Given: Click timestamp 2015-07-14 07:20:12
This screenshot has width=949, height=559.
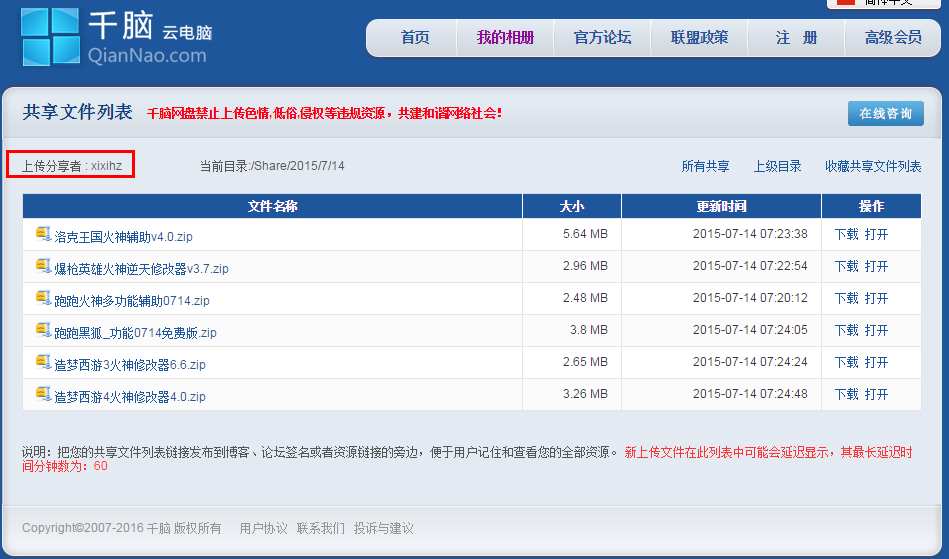Looking at the screenshot, I should pyautogui.click(x=750, y=298).
